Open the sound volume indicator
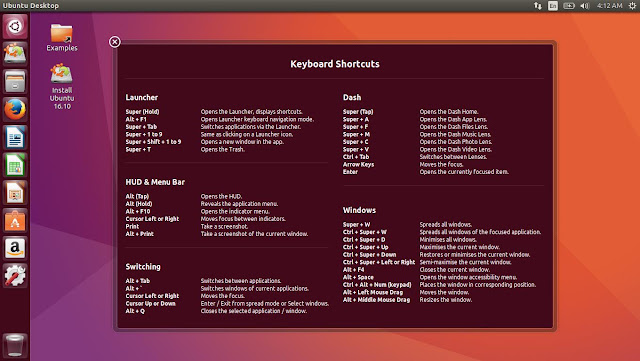The image size is (640, 361). pyautogui.click(x=584, y=6)
